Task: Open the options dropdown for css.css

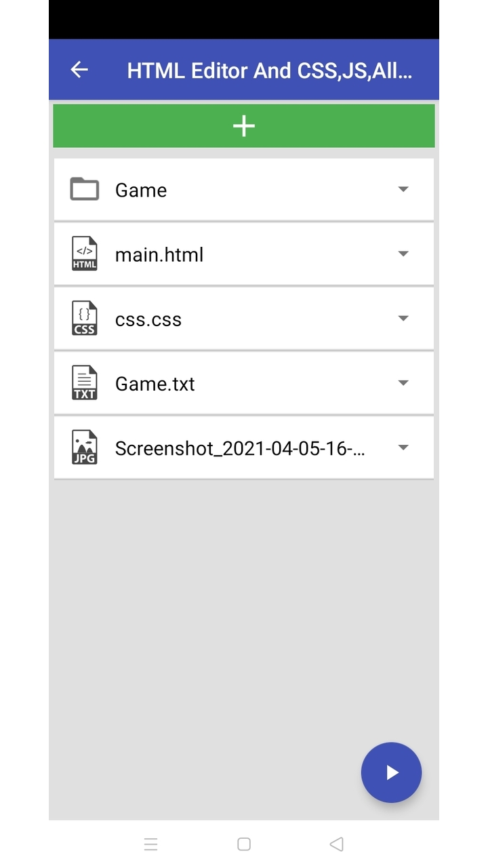Action: pyautogui.click(x=403, y=318)
